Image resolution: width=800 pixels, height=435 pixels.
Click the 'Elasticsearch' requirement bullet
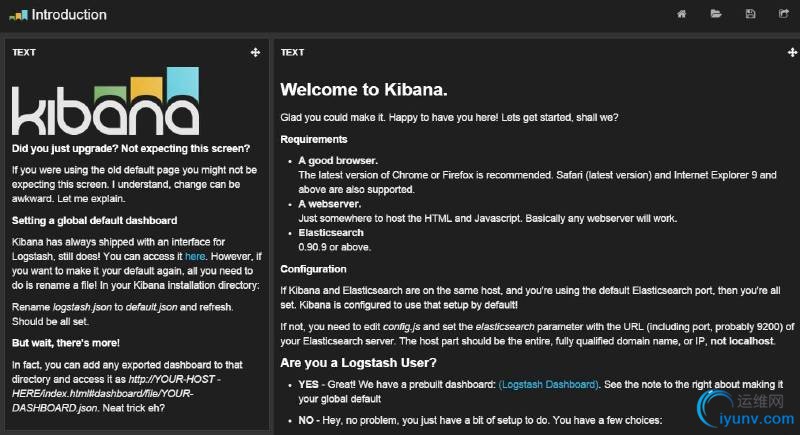click(331, 233)
